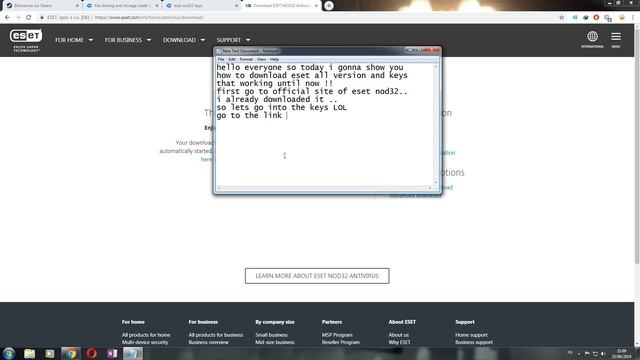640x360 pixels.
Task: Open Notepad's View menu
Action: pyautogui.click(x=261, y=59)
